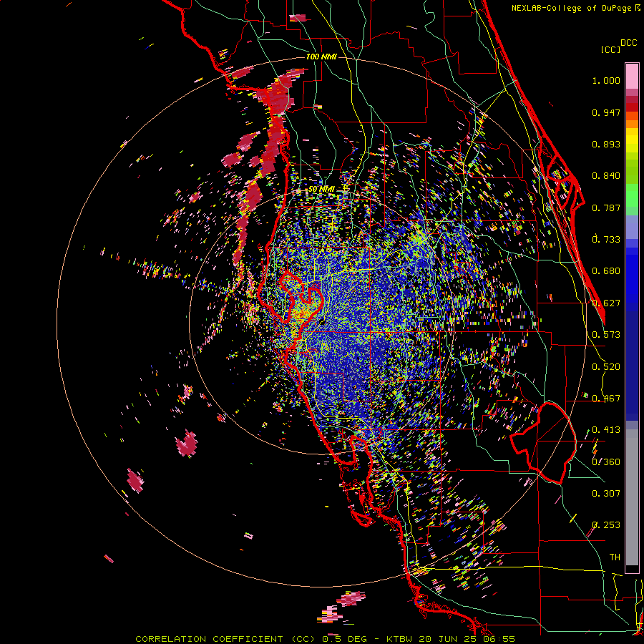Pick the gray band of the color scale
The width and height of the screenshot is (644, 644).
[632, 497]
